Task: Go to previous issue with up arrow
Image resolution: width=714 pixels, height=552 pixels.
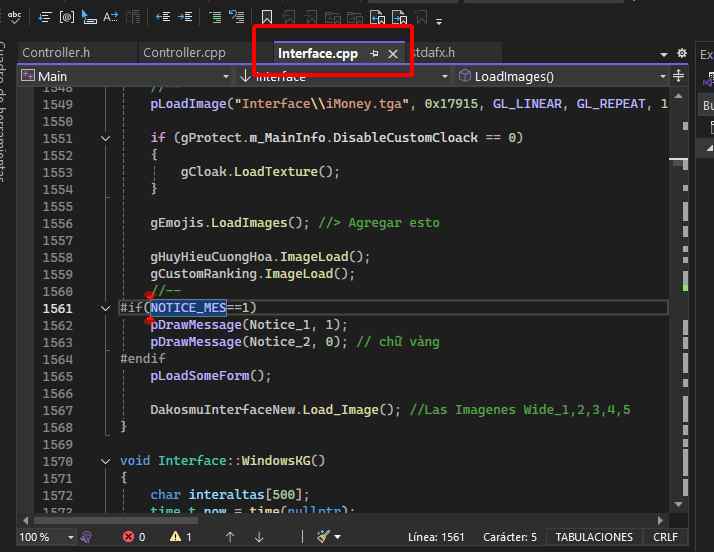Action: point(230,537)
